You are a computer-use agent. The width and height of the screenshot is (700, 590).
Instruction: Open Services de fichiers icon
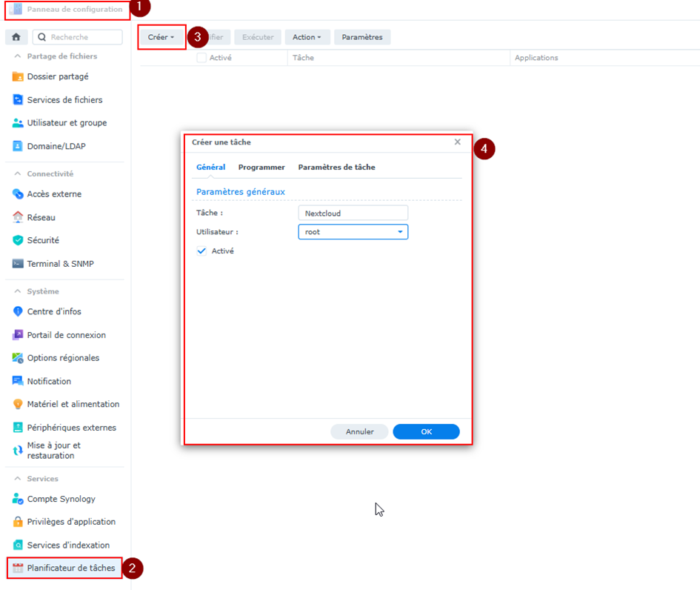click(x=19, y=100)
